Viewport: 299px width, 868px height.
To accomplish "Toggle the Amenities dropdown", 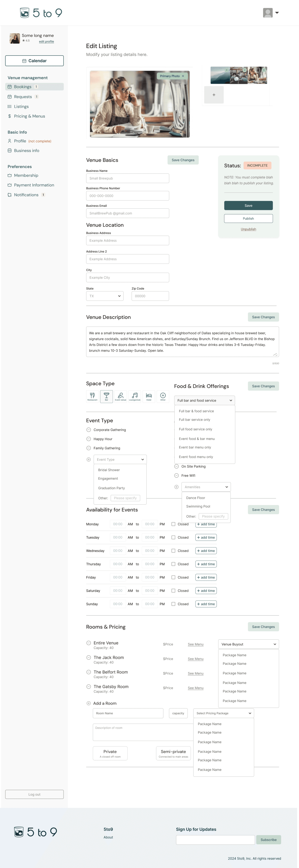I will (x=206, y=487).
